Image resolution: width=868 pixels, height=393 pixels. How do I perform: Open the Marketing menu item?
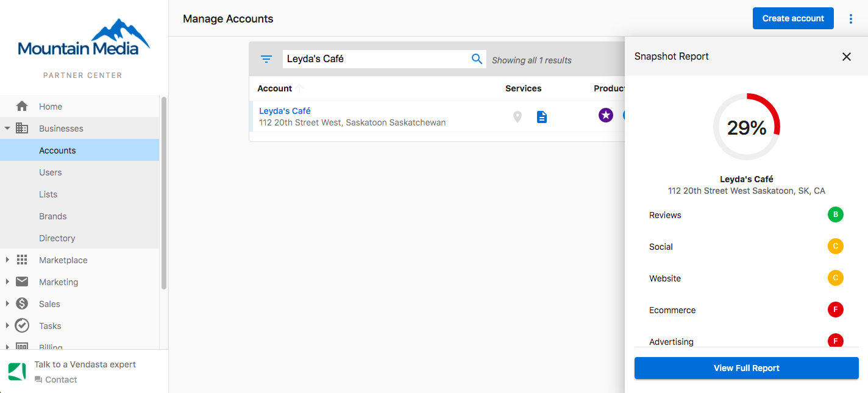coord(79,281)
